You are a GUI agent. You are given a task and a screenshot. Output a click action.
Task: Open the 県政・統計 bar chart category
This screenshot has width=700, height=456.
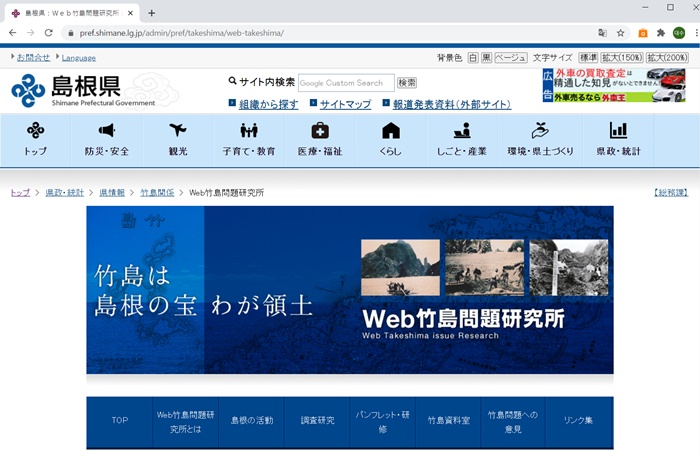618,131
